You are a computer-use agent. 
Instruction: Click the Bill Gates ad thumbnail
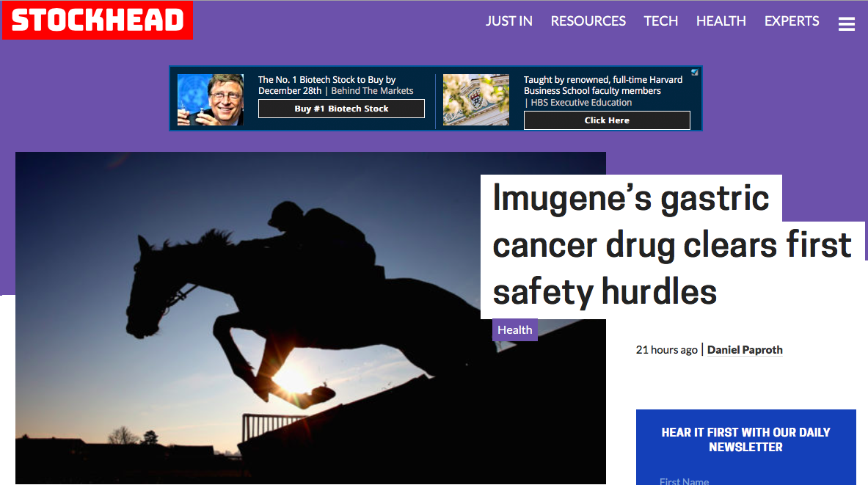click(211, 100)
